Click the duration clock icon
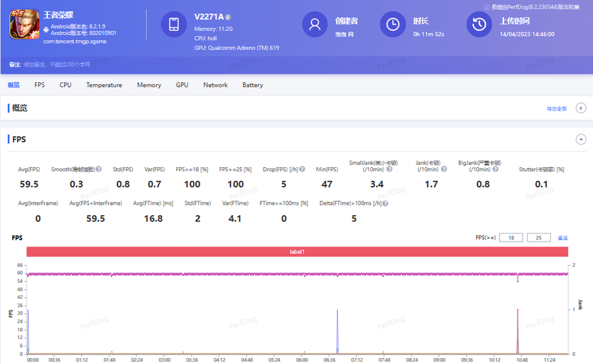The width and height of the screenshot is (593, 364). click(393, 24)
